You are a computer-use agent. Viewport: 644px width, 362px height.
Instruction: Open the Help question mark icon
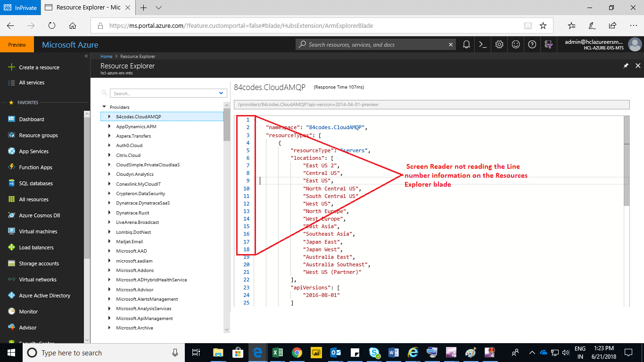[x=532, y=44]
